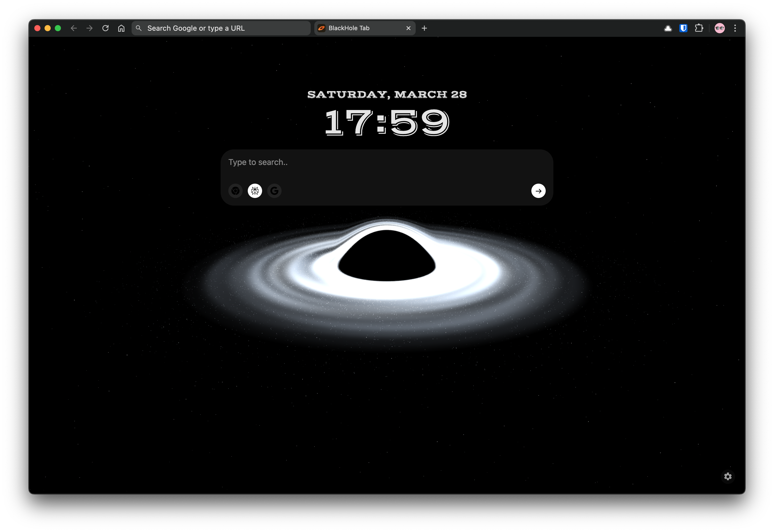This screenshot has width=774, height=532.
Task: Select the Google search engine icon
Action: pos(274,191)
